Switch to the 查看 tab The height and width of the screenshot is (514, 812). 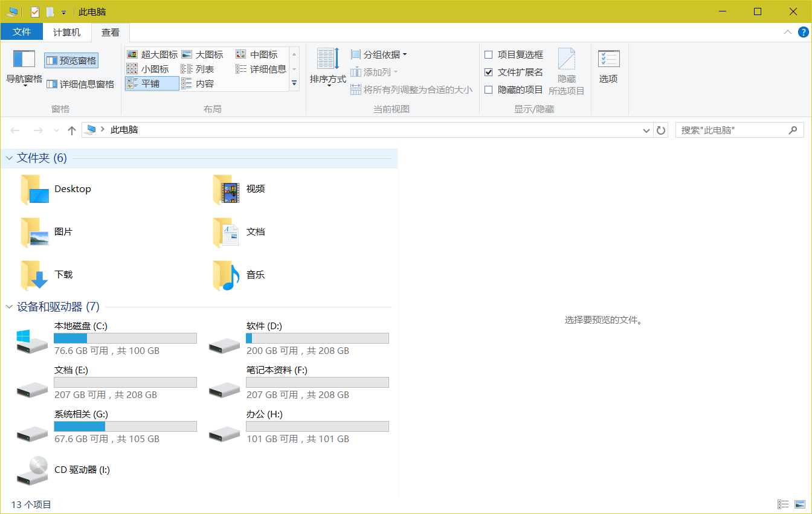[111, 32]
